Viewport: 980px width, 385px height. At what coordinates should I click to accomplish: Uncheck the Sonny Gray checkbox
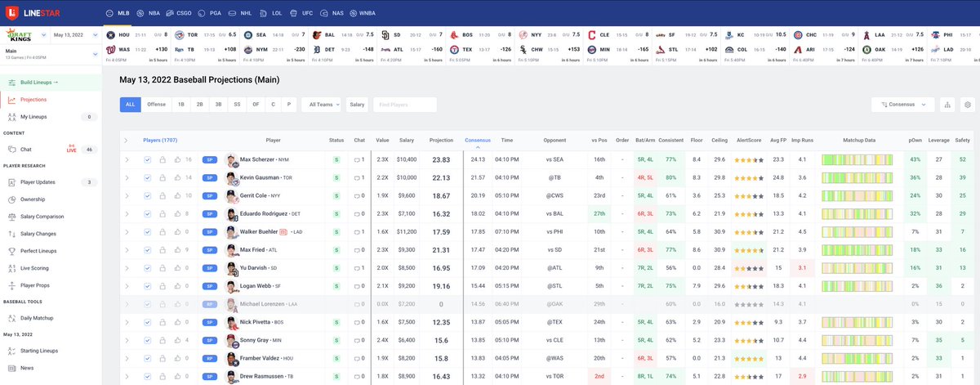tap(148, 341)
